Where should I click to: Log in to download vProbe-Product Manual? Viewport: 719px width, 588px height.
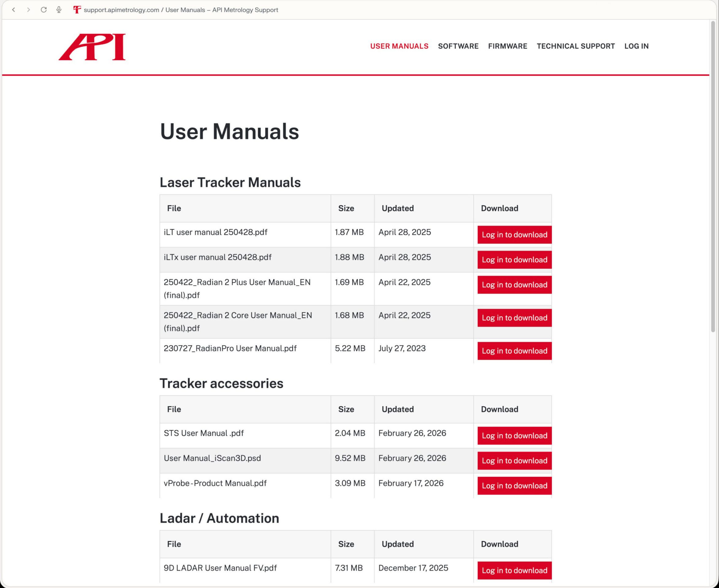(x=514, y=486)
